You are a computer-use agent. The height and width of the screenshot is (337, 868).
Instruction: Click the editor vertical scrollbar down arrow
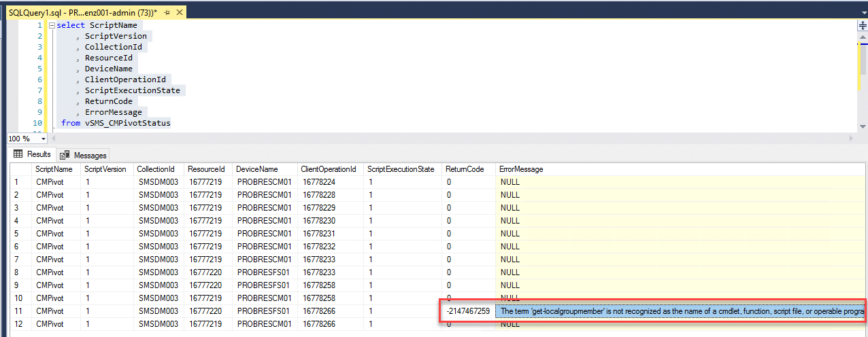click(863, 126)
